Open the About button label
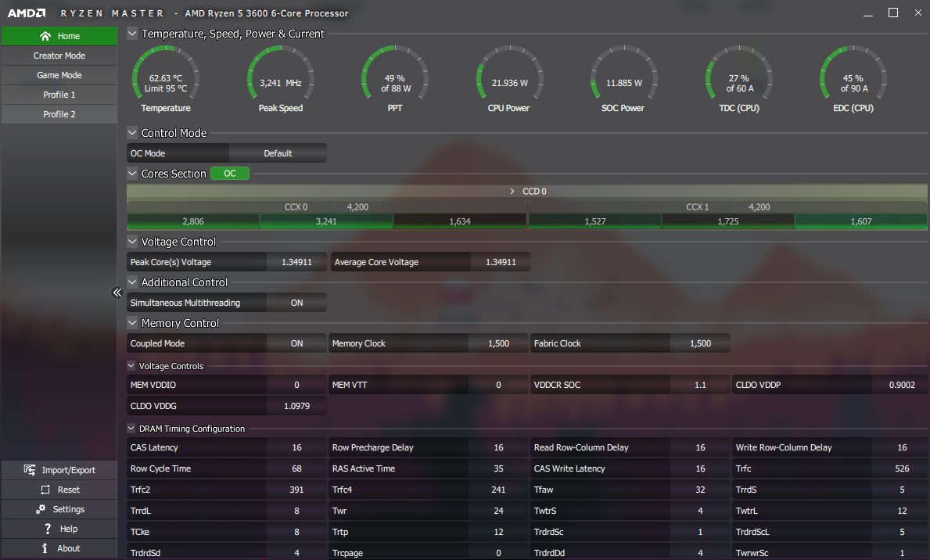 coord(69,548)
